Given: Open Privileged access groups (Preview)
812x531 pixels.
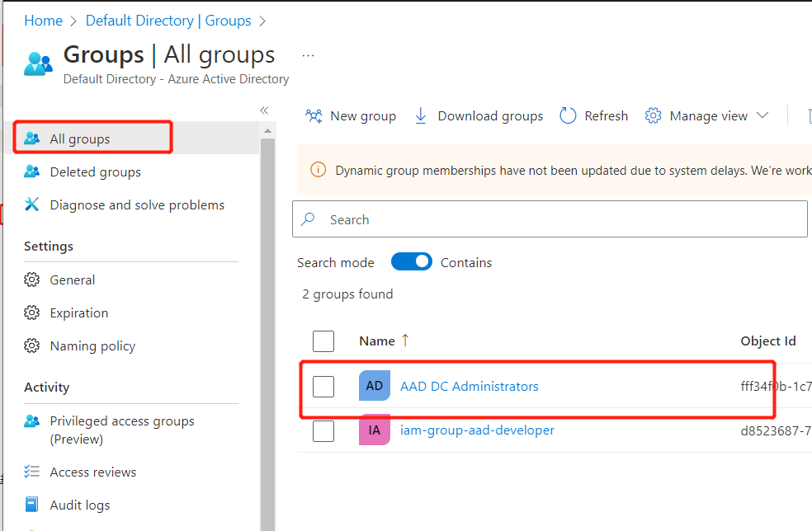Looking at the screenshot, I should pyautogui.click(x=131, y=430).
